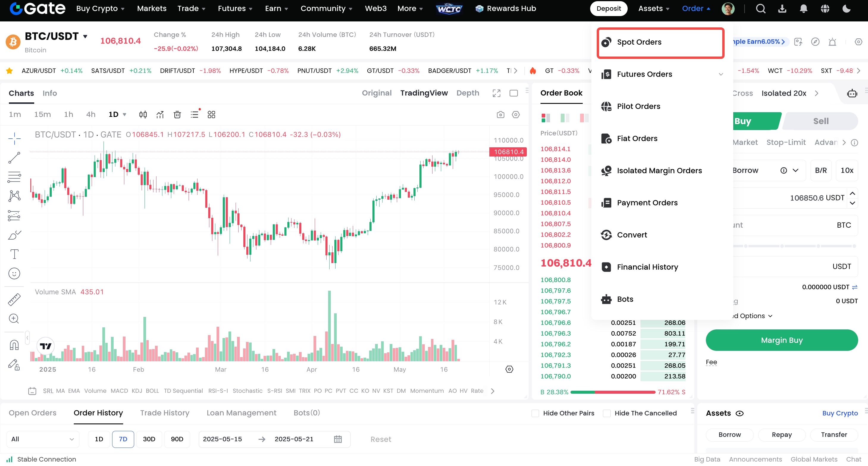Select the text annotation tool
The height and width of the screenshot is (466, 868).
click(14, 254)
